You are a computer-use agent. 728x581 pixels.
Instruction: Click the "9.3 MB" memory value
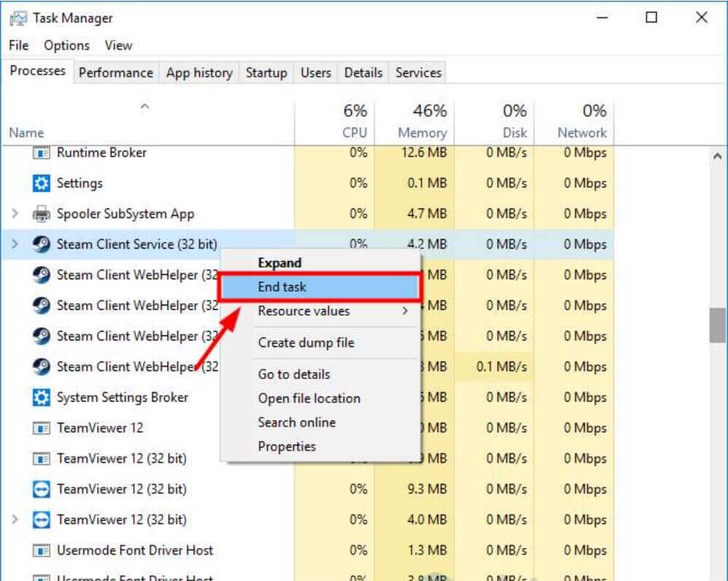click(x=427, y=489)
